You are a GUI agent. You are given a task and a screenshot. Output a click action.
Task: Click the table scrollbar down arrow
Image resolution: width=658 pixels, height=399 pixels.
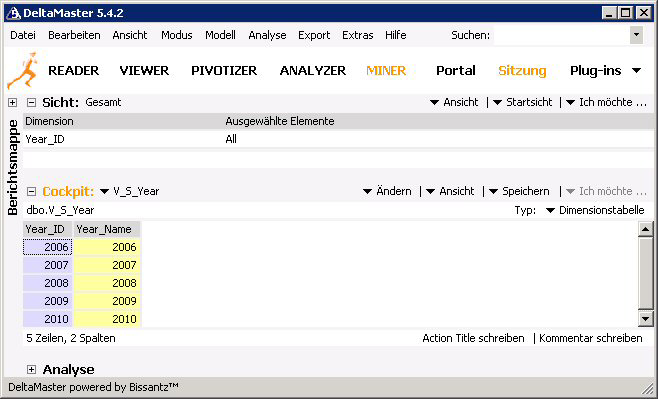point(645,319)
